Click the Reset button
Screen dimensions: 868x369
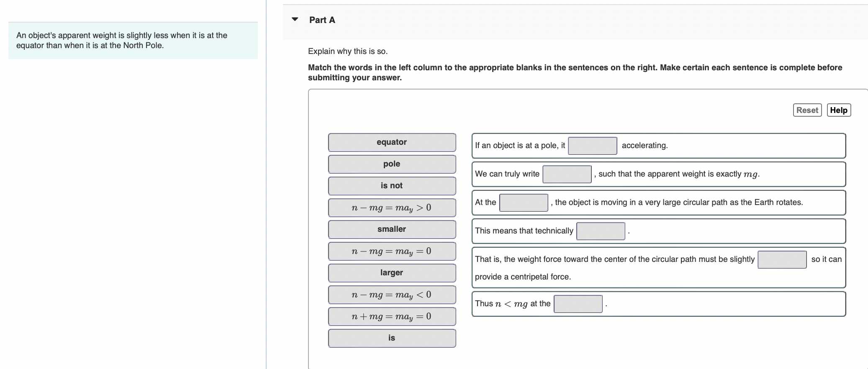[x=807, y=110]
